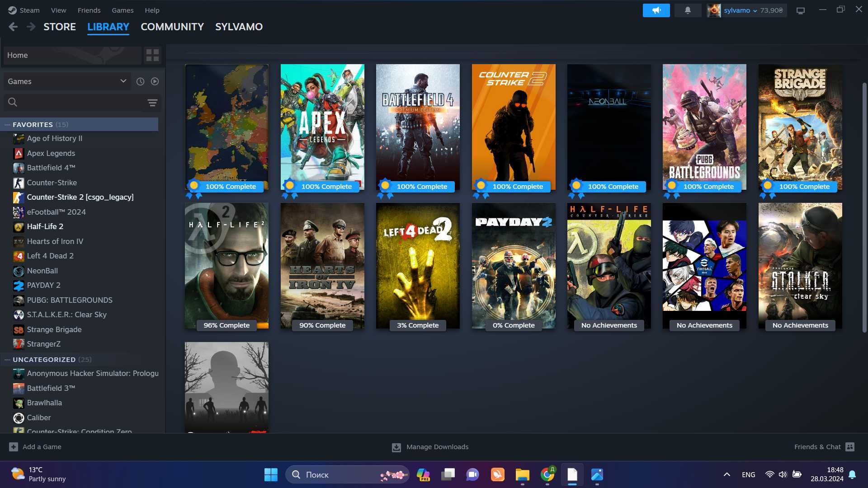Open the notifications bell in Steam
The height and width of the screenshot is (488, 868).
(x=688, y=10)
